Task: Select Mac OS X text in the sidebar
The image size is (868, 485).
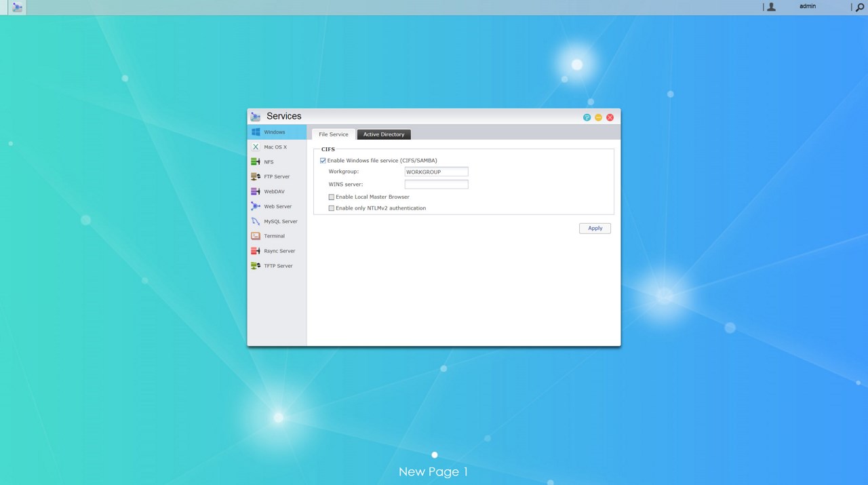Action: click(275, 147)
